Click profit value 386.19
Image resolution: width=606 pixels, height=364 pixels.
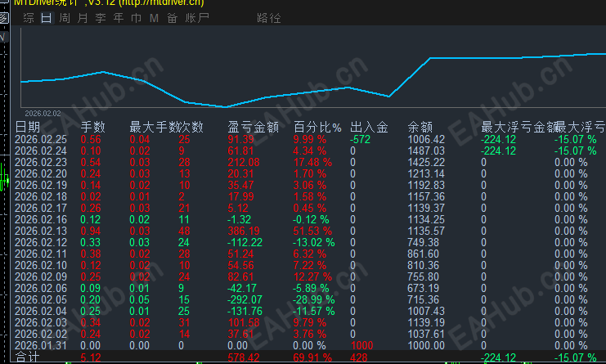point(243,231)
